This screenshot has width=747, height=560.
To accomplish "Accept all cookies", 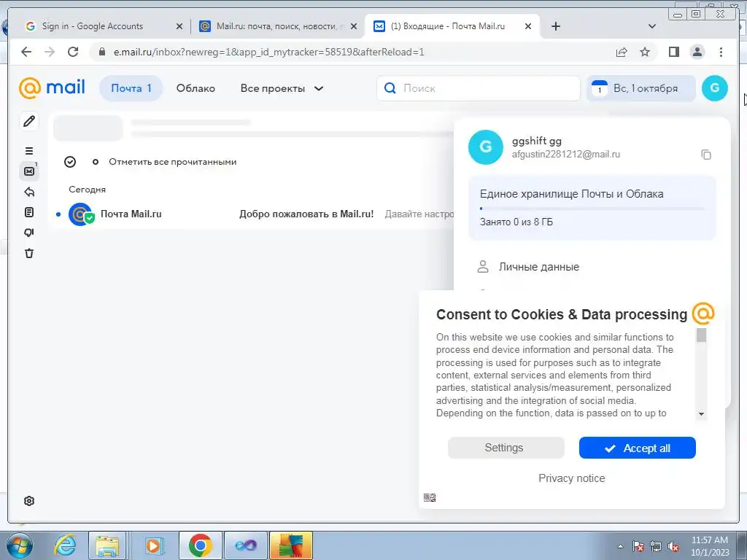I will click(638, 448).
